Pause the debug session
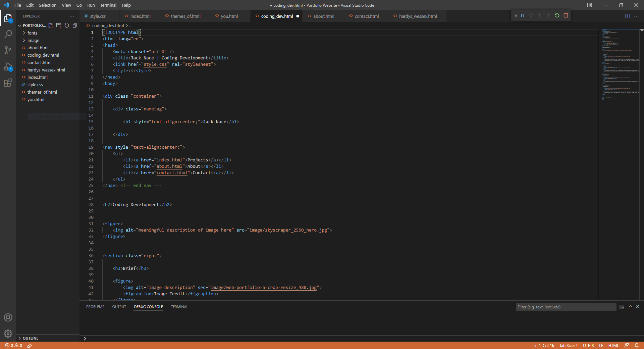Screen dimensions: 644x349 [522, 15]
